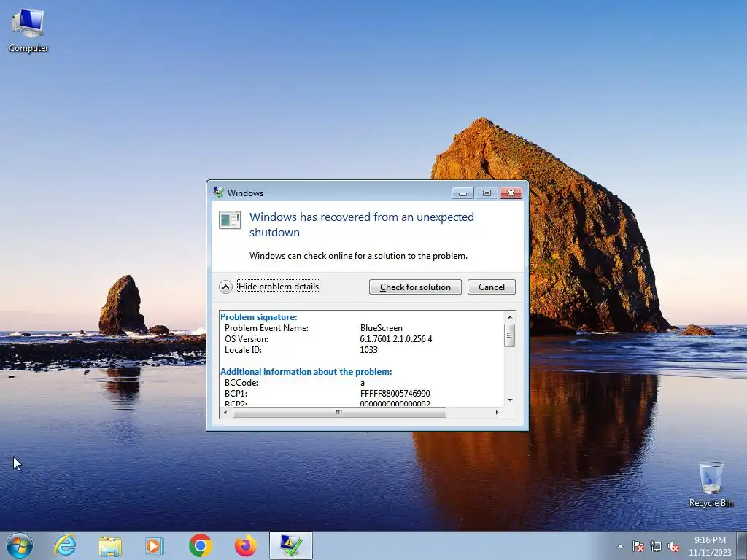Click the Hide problem details label
The image size is (747, 560).
point(279,286)
